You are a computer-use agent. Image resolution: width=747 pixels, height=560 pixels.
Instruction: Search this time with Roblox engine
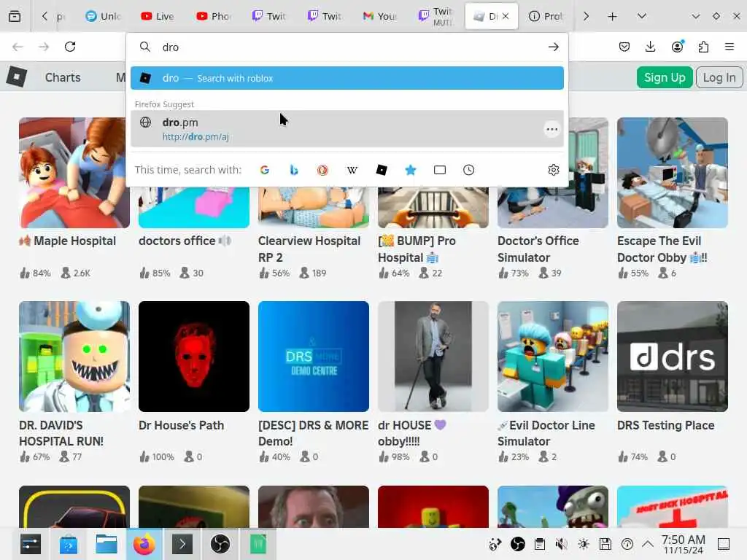click(382, 170)
